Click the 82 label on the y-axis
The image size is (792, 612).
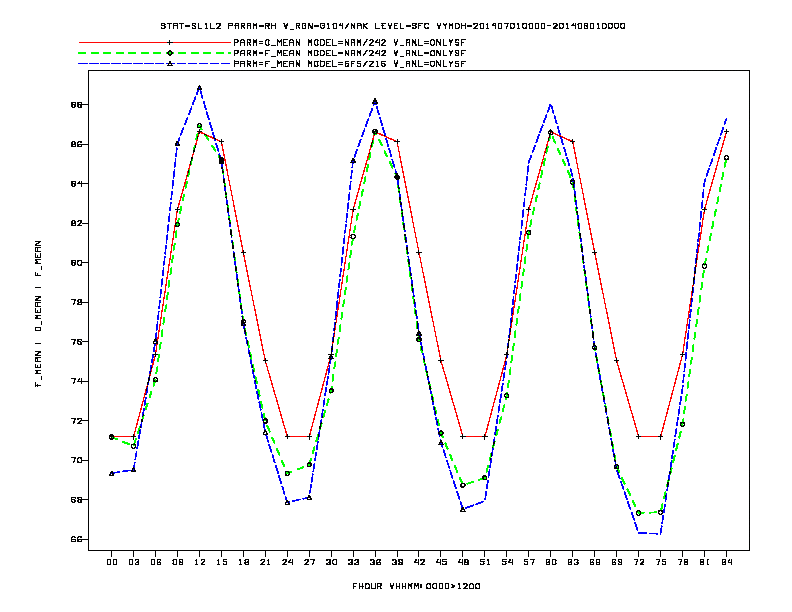click(x=76, y=223)
